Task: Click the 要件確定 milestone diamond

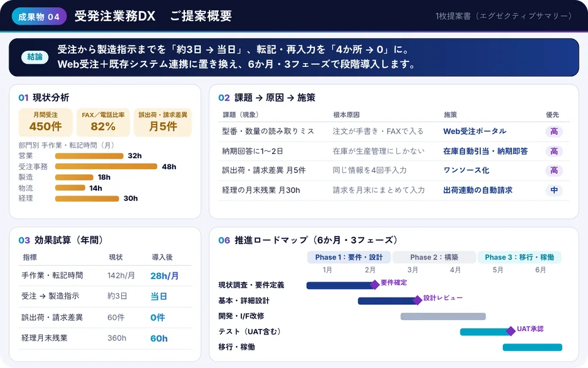Action: (375, 285)
